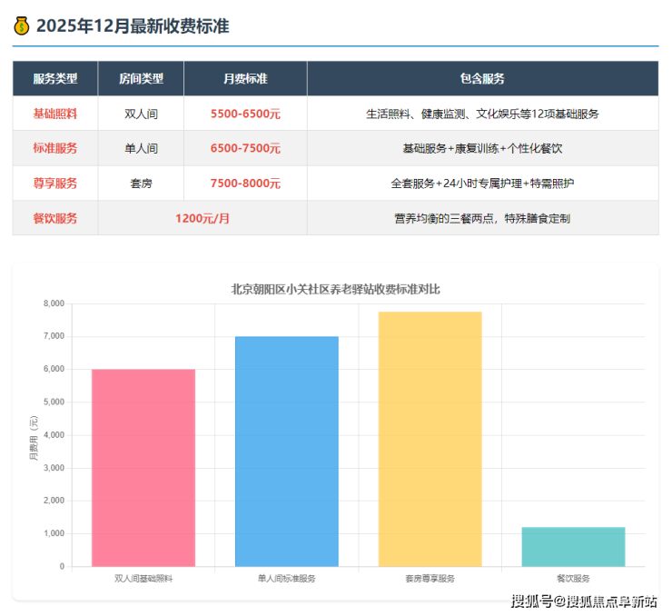Select the 房间类型 column header
The image size is (672, 616).
pyautogui.click(x=141, y=79)
